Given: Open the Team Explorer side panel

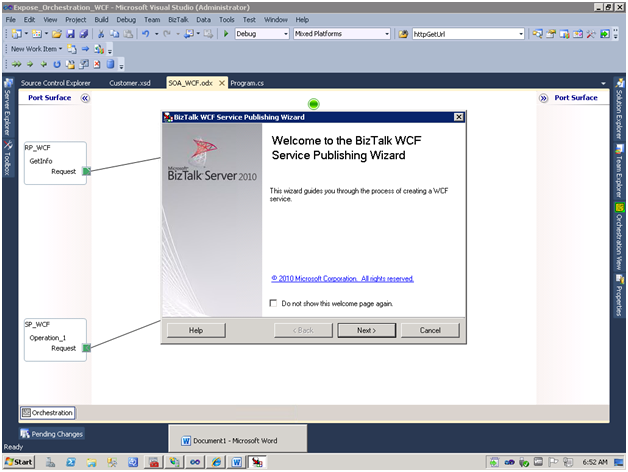Looking at the screenshot, I should 620,171.
